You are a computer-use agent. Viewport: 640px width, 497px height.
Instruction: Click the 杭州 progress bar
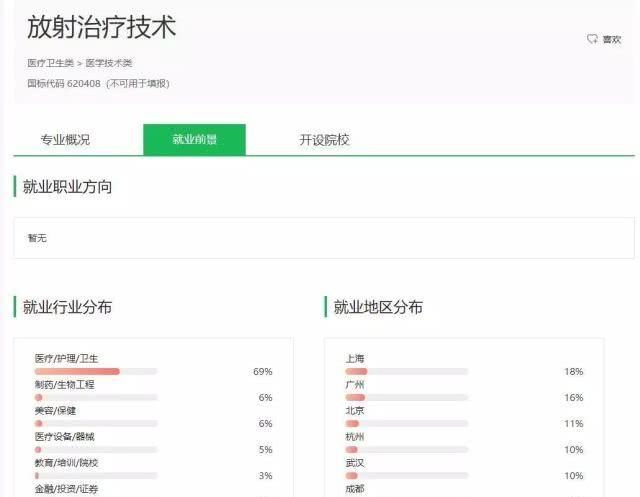click(407, 450)
